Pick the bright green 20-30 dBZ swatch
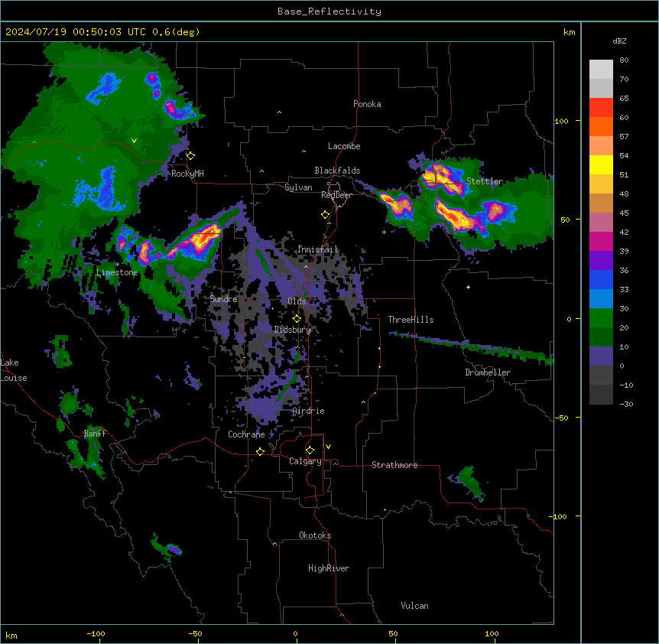Image resolution: width=659 pixels, height=644 pixels. [601, 318]
